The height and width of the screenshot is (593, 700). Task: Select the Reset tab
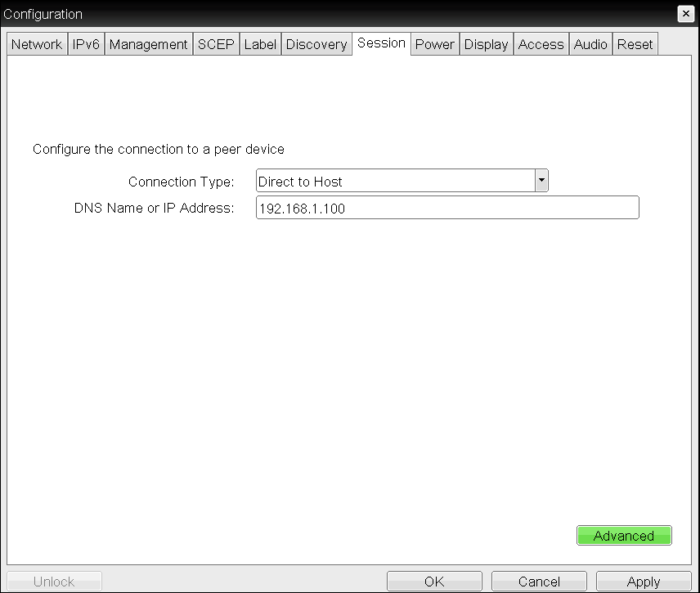click(x=635, y=44)
